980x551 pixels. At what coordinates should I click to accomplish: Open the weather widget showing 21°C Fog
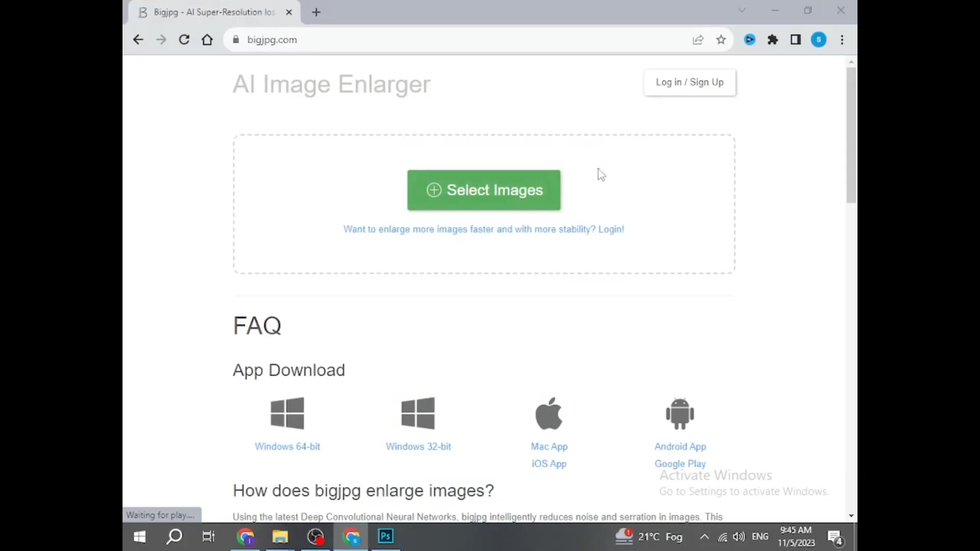click(649, 537)
